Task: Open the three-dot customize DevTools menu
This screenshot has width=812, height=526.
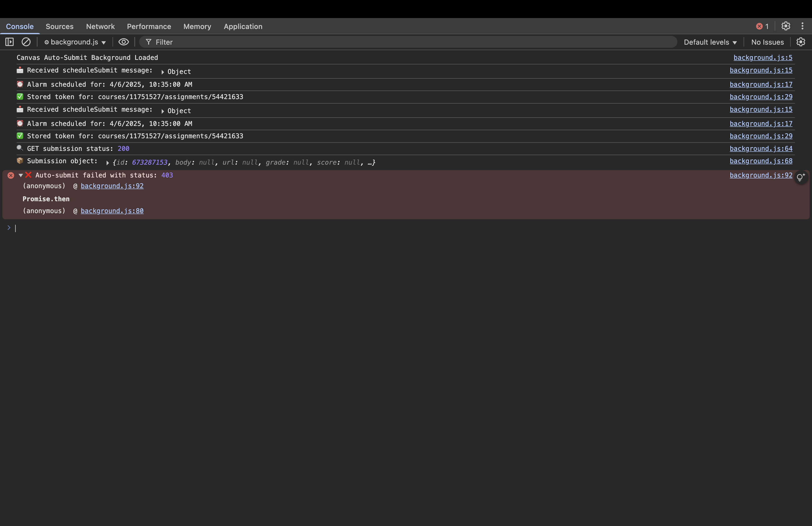Action: (803, 26)
